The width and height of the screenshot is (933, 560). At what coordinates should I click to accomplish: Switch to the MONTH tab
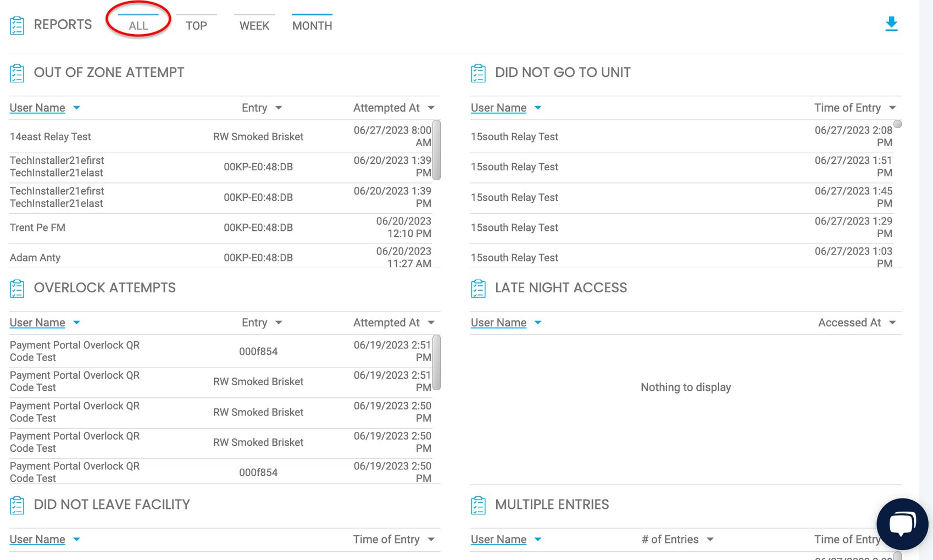pos(312,25)
